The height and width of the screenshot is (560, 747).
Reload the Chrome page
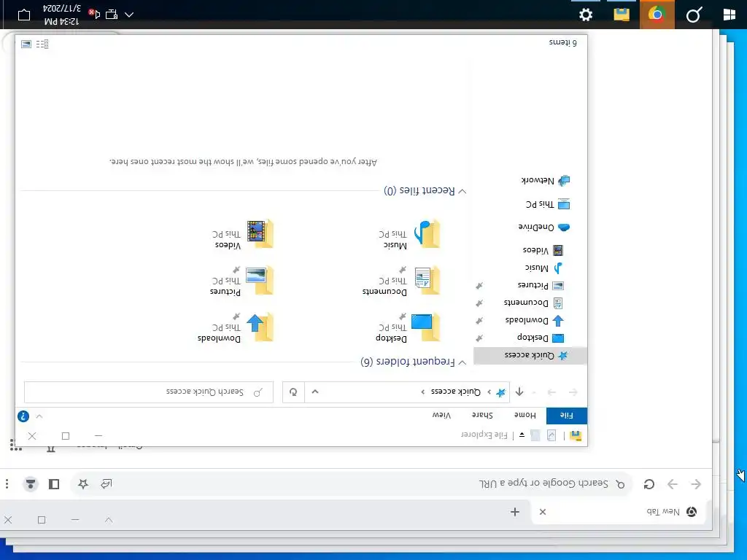649,484
